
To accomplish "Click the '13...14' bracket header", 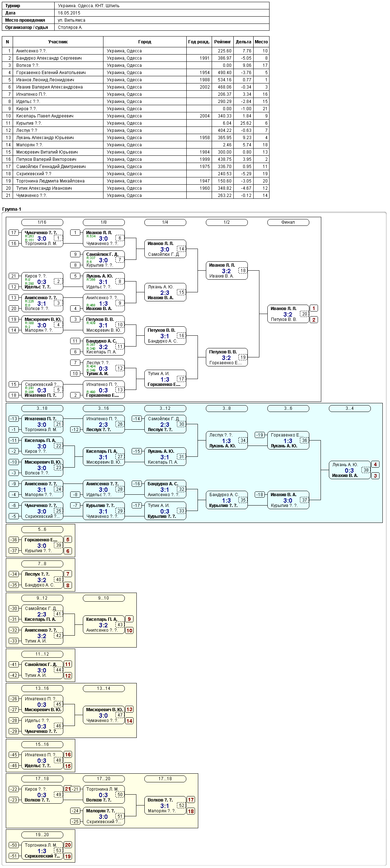I will pyautogui.click(x=104, y=688).
